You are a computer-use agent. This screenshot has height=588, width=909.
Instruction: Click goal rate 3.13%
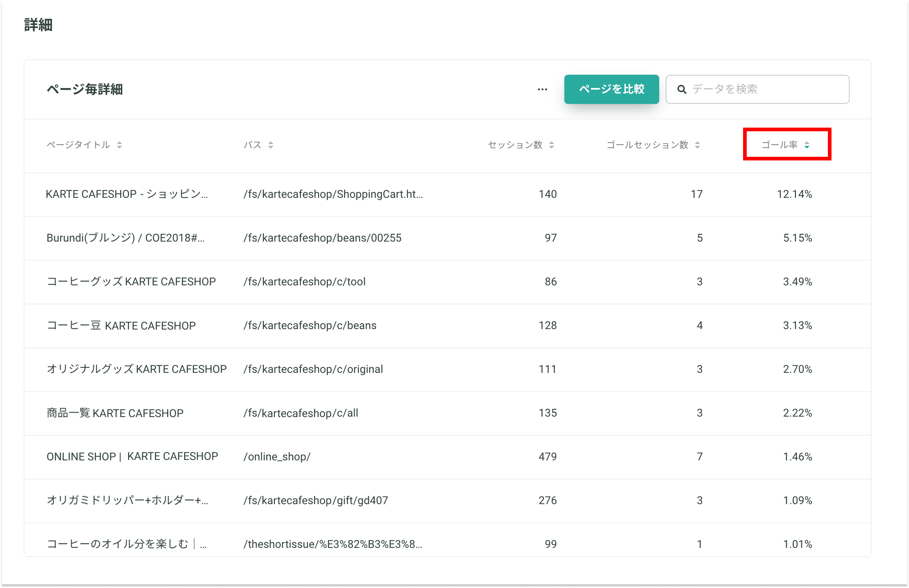[x=798, y=325]
